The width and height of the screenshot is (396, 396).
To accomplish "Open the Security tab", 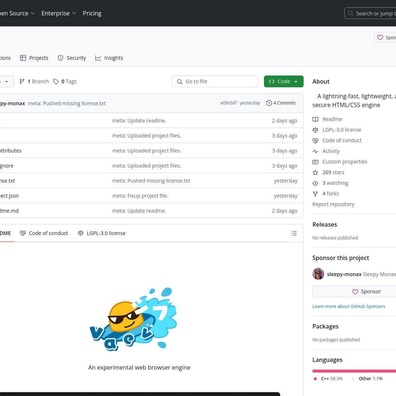I will tap(72, 58).
